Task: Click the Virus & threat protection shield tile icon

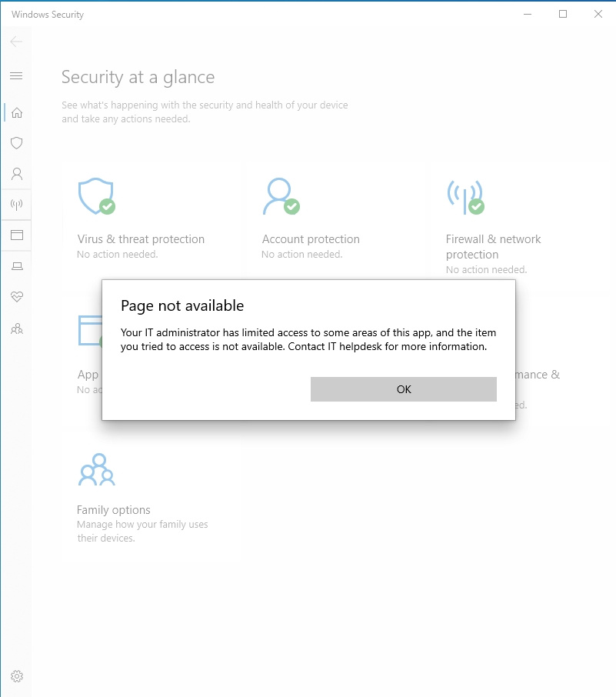Action: 96,196
